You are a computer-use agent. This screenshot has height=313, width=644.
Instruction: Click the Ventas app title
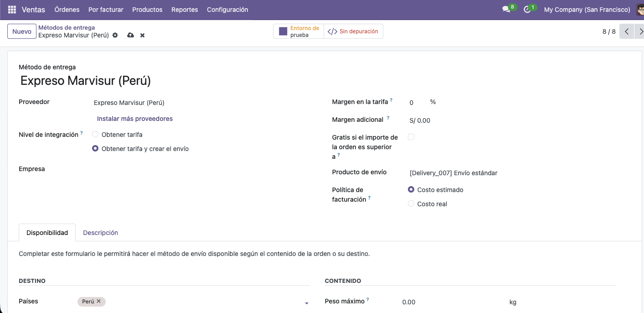pos(33,10)
